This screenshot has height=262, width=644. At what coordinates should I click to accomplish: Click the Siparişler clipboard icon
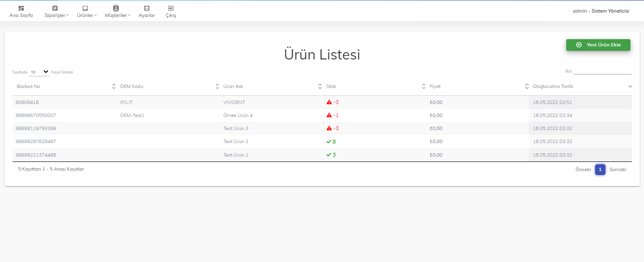[x=55, y=8]
